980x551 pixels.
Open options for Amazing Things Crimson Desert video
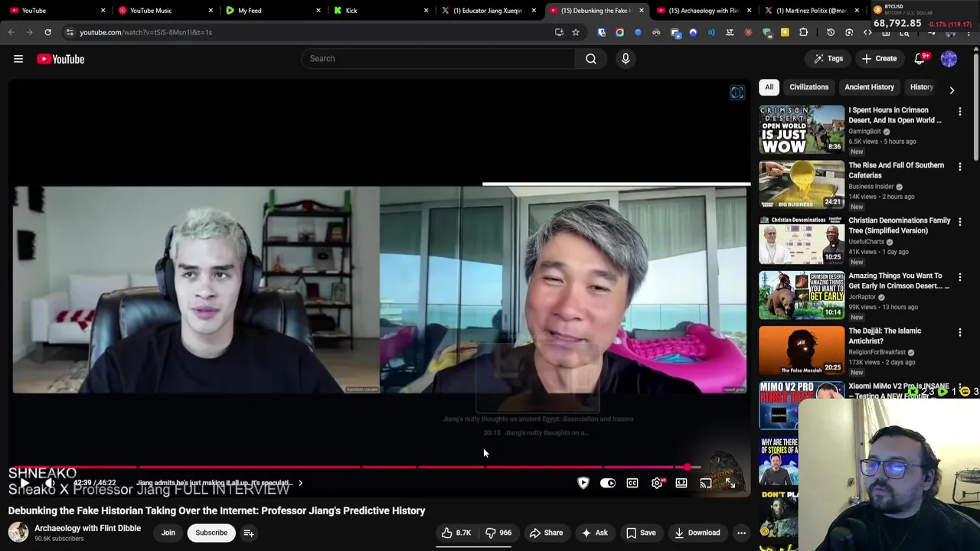click(960, 277)
